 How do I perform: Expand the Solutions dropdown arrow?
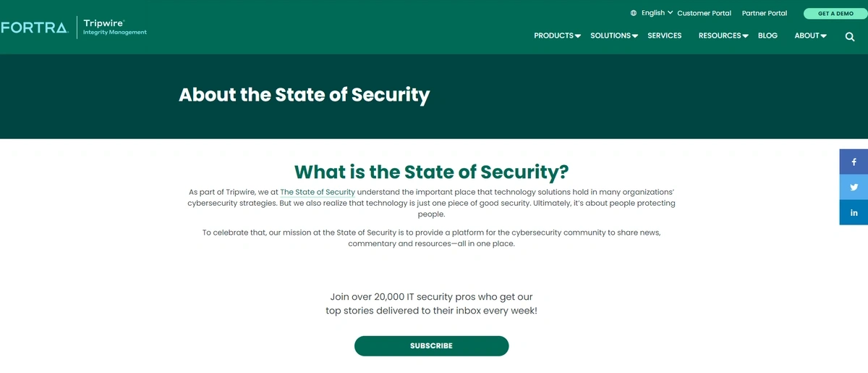[x=634, y=36]
